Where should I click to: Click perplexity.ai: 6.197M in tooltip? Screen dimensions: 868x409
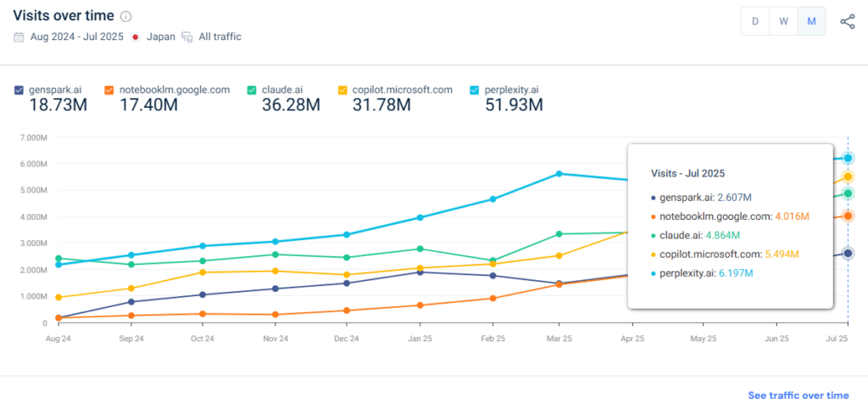pos(702,273)
